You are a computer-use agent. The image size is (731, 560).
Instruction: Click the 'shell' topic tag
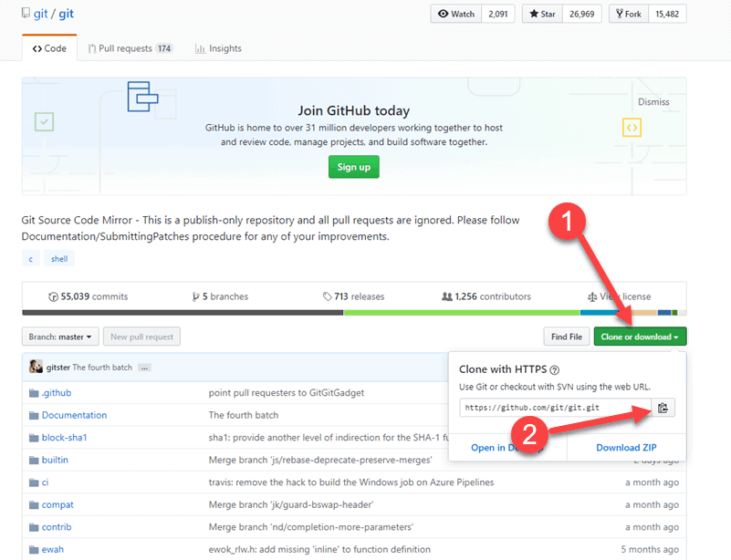[59, 259]
